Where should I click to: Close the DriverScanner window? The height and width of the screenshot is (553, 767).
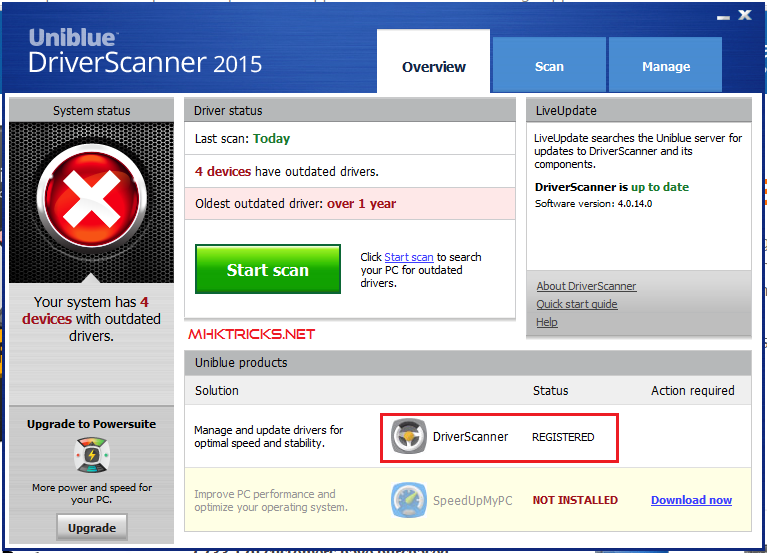(745, 15)
